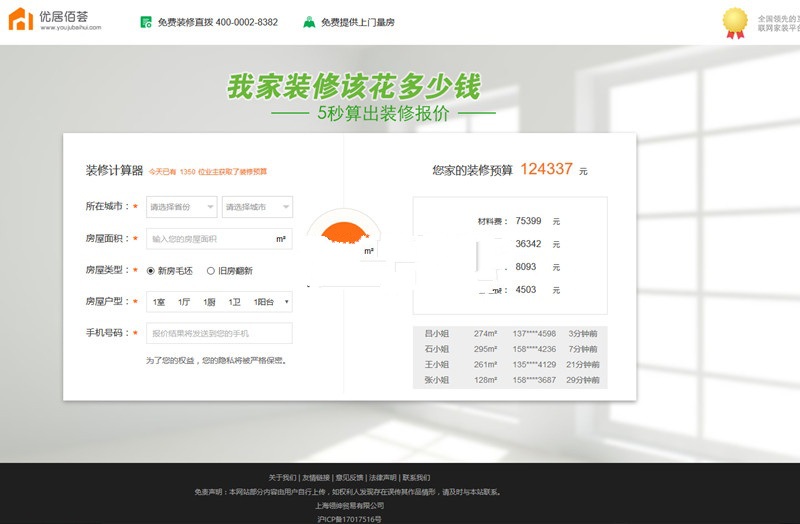Click the 上海领帅贸易有限公司 footer text
This screenshot has height=524, width=800.
[349, 506]
